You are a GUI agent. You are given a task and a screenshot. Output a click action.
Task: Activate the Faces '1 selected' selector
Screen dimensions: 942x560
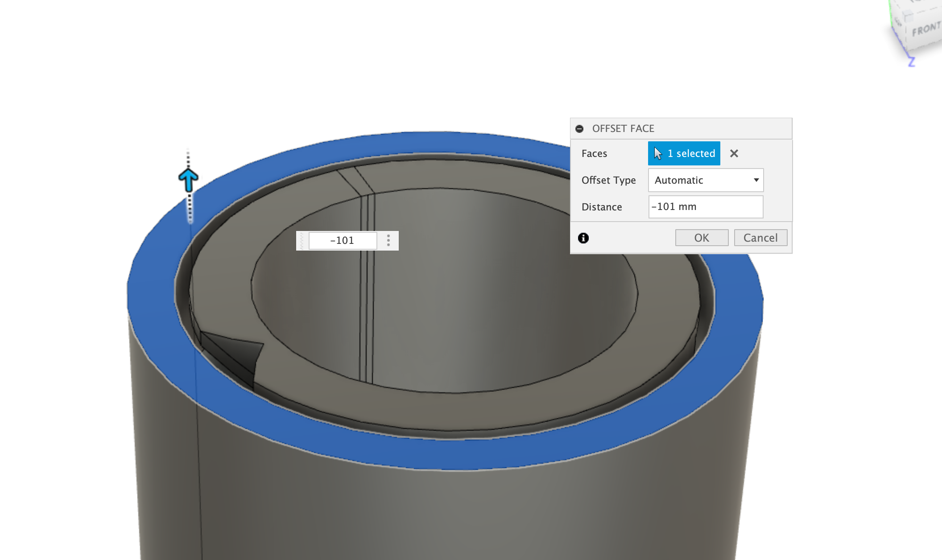pos(684,153)
